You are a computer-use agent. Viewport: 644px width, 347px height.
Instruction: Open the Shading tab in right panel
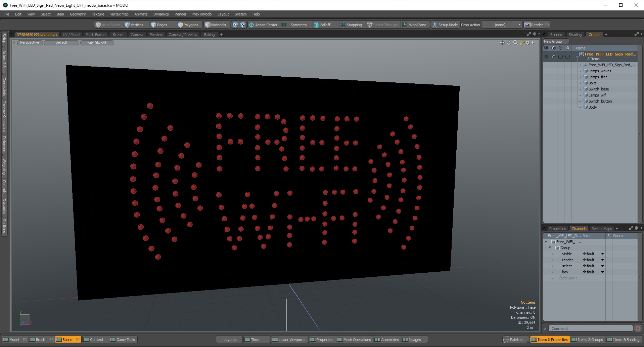coord(575,35)
